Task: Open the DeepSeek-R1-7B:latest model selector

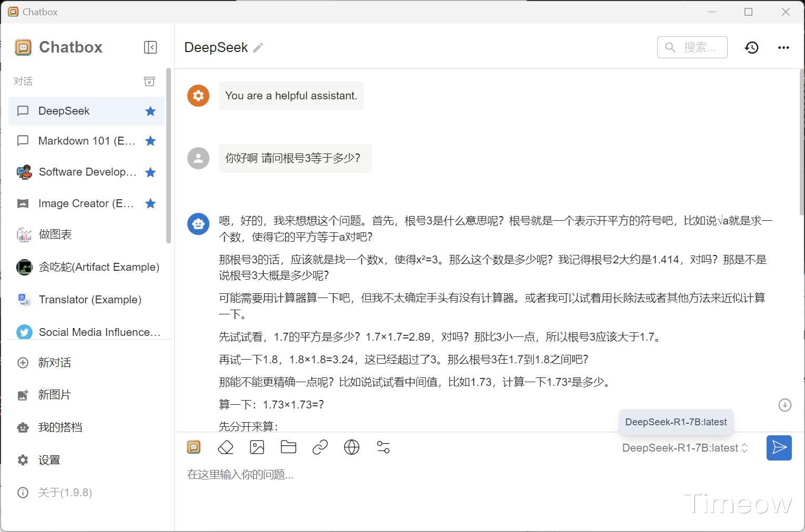Action: (685, 448)
